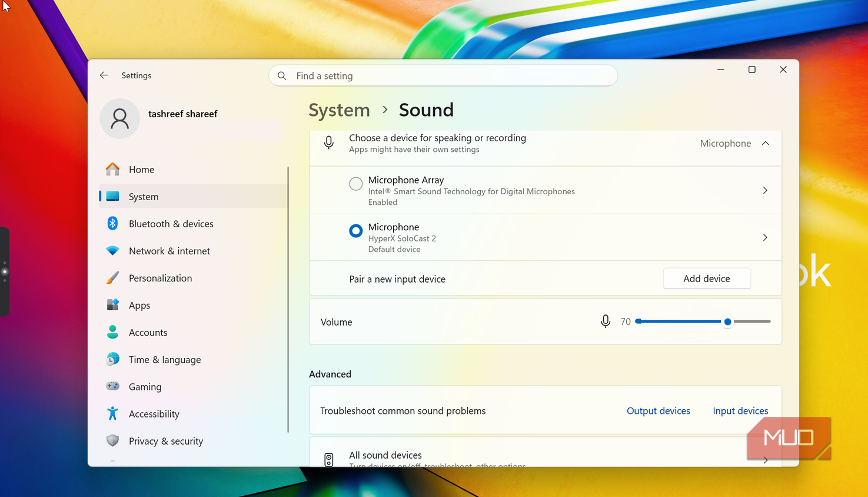The image size is (868, 497).
Task: Click the All sound devices speaker icon
Action: (x=329, y=459)
